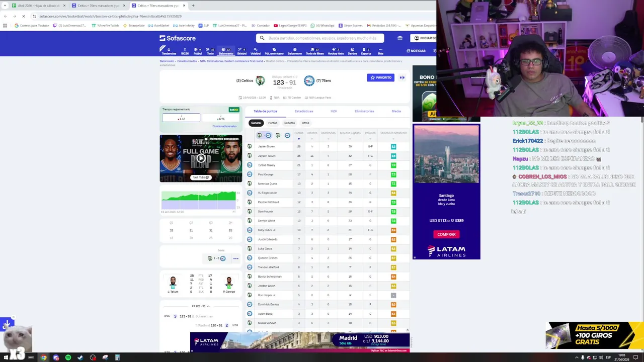Open the WC26 category

coord(185,51)
